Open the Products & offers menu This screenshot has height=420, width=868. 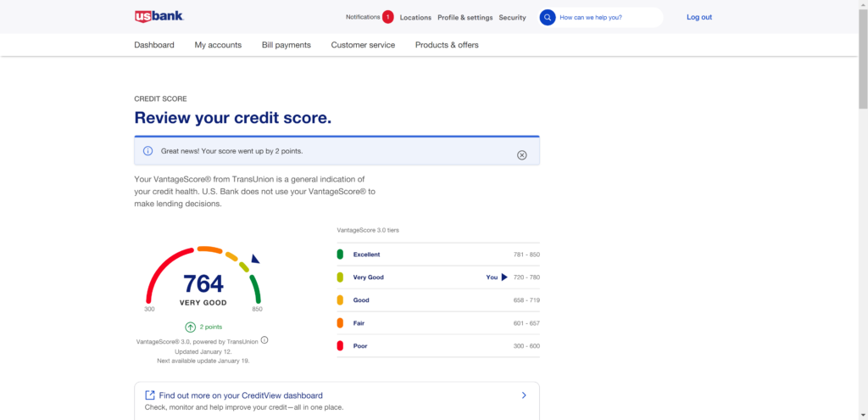point(447,45)
